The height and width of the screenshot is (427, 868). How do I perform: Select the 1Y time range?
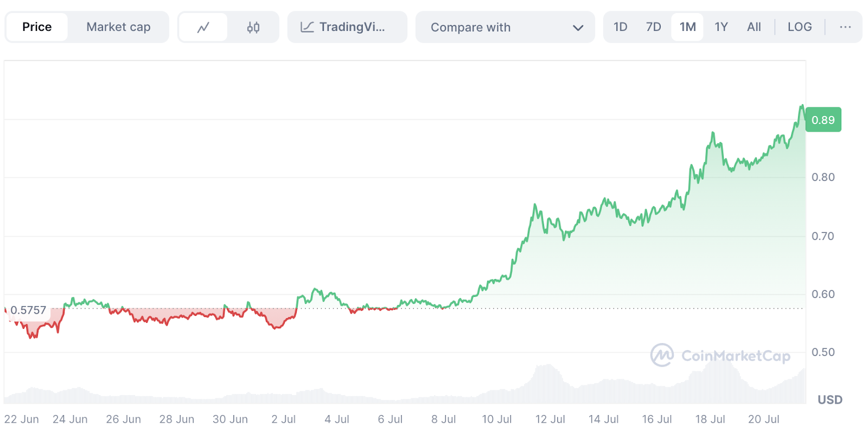(x=721, y=27)
